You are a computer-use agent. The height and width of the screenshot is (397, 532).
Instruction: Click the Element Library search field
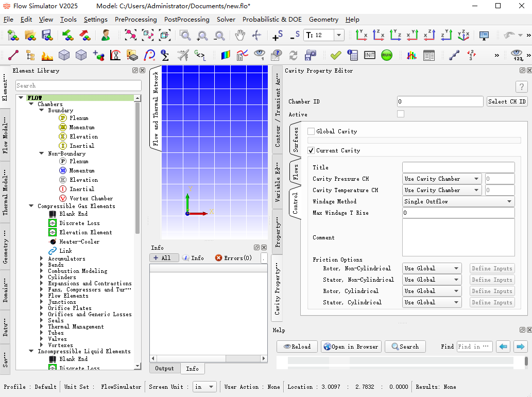pyautogui.click(x=78, y=85)
